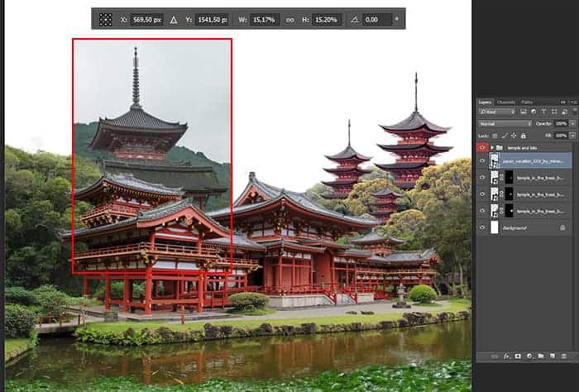Open the blend mode Normal dropdown
The image size is (579, 392).
coord(505,123)
